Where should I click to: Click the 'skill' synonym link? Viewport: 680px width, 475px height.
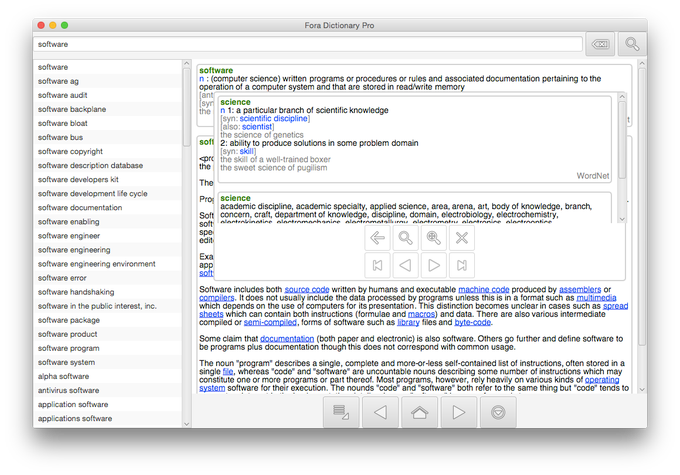[x=246, y=151]
